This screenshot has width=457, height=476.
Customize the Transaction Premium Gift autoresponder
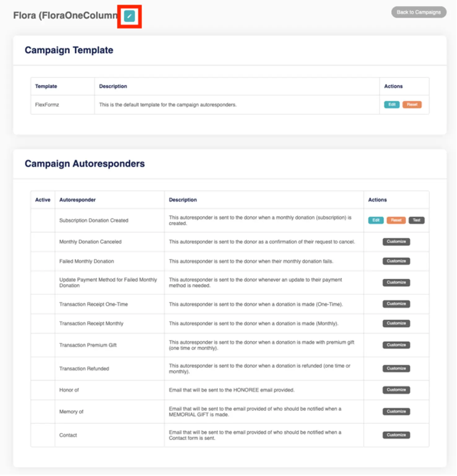coord(396,345)
